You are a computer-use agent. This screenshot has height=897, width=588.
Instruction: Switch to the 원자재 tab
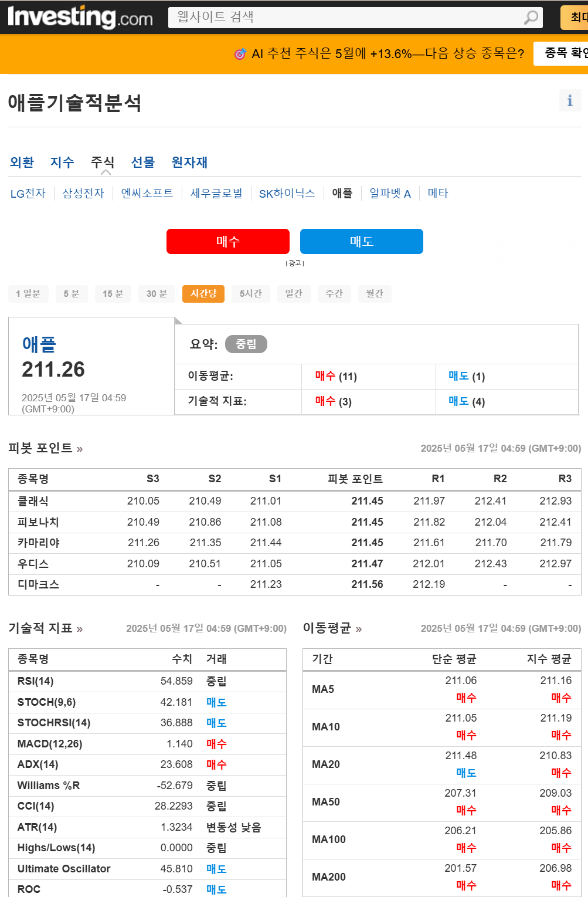click(189, 162)
